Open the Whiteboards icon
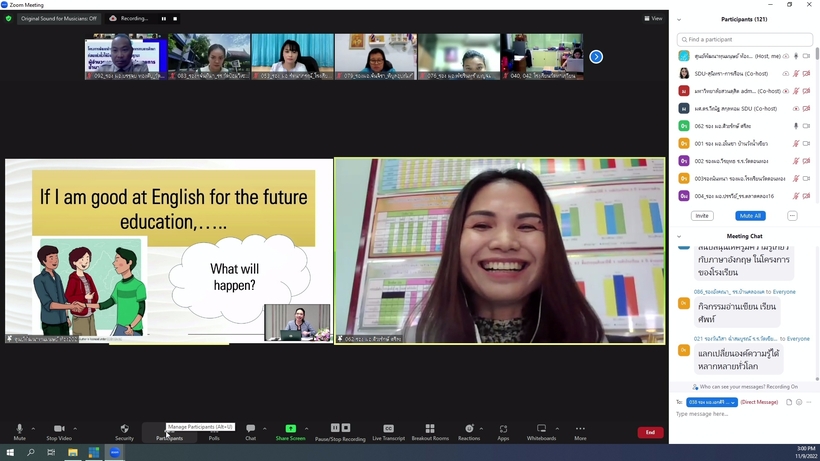 [541, 429]
